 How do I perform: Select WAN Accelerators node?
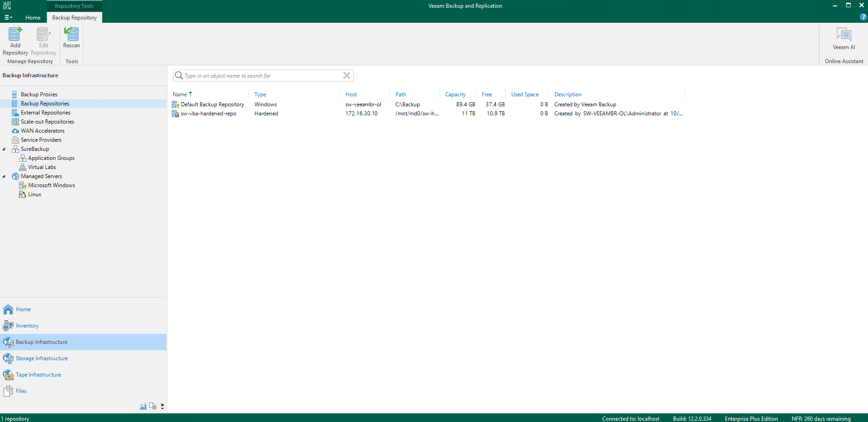43,131
